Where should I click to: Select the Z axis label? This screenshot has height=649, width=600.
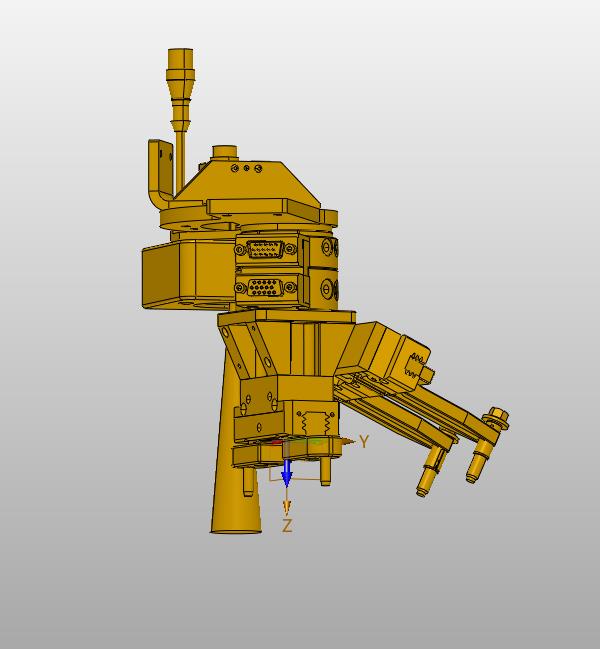coord(287,526)
